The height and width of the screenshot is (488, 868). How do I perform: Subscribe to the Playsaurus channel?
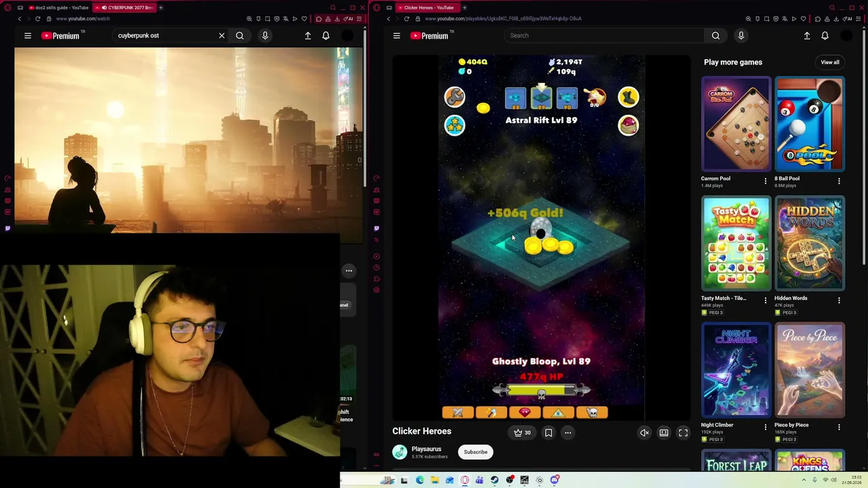(x=475, y=452)
